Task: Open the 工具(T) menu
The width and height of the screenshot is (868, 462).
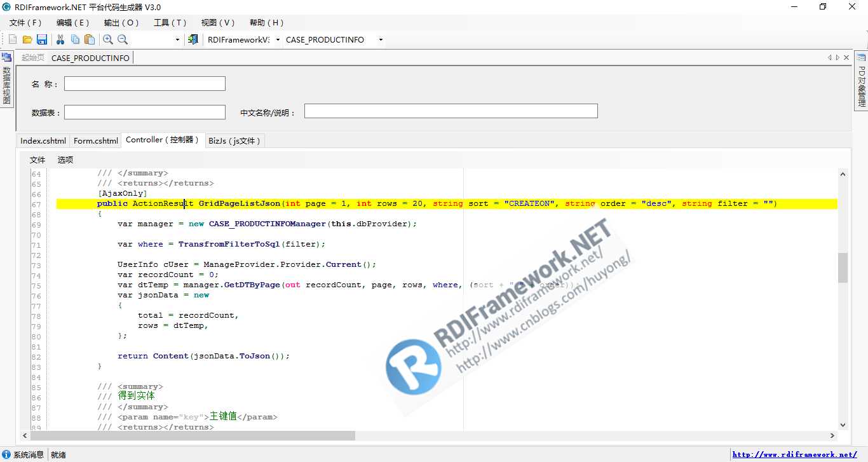Action: click(x=170, y=22)
